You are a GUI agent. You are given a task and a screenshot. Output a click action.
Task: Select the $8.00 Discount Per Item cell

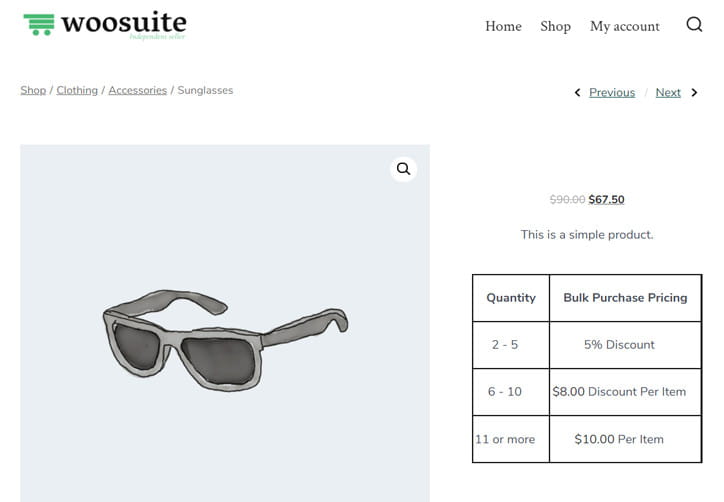pyautogui.click(x=625, y=392)
